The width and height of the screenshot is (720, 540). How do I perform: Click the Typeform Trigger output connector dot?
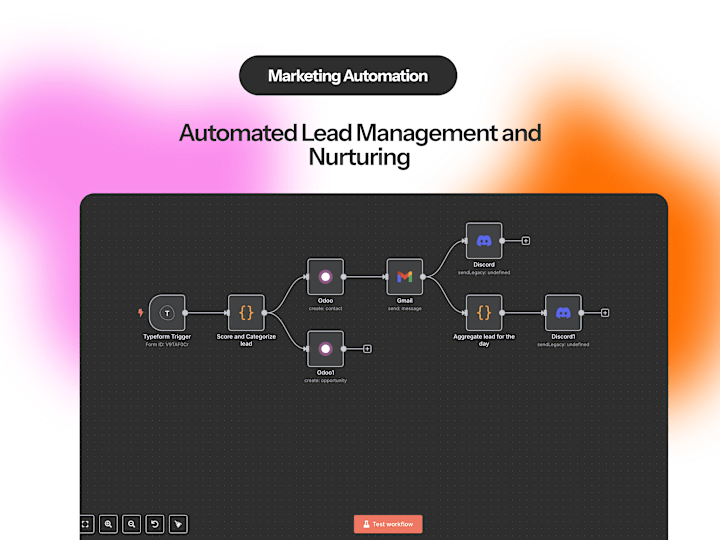pos(185,313)
